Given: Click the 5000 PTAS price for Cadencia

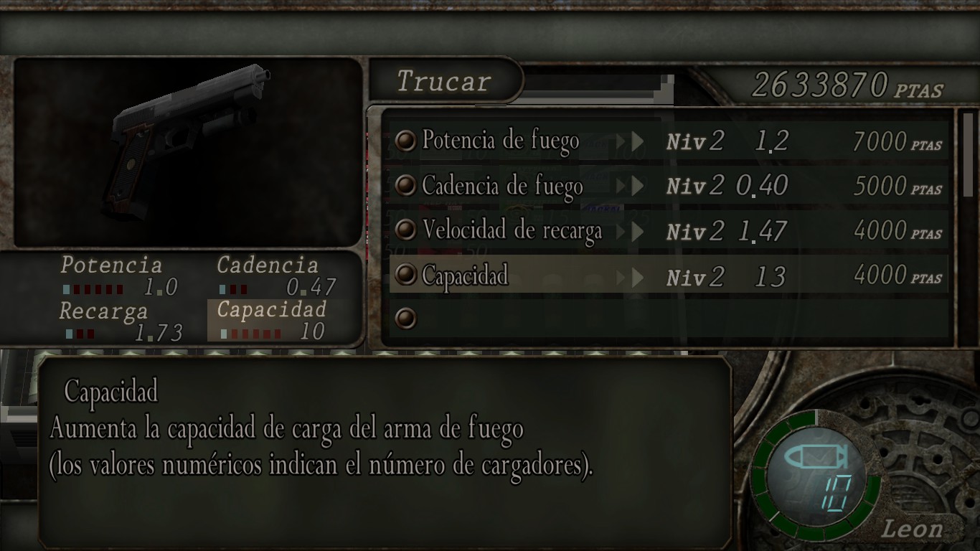Looking at the screenshot, I should pos(897,187).
